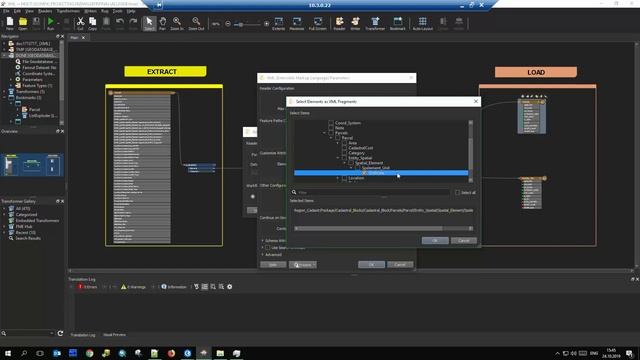Click the Auto-Layout grid icon

click(x=422, y=23)
